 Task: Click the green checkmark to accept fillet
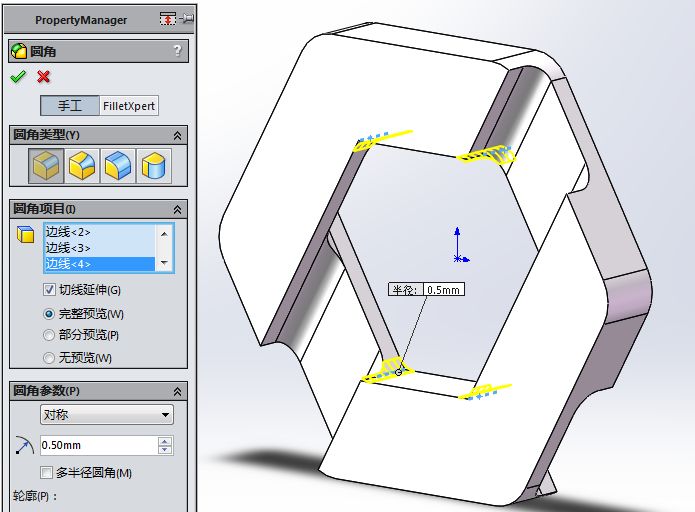point(18,77)
